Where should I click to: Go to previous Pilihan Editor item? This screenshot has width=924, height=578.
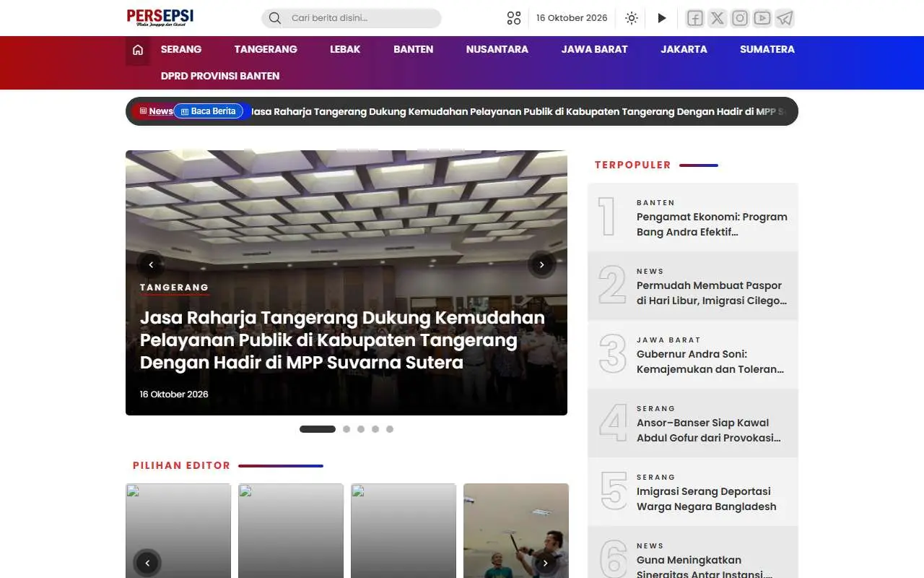[x=147, y=563]
